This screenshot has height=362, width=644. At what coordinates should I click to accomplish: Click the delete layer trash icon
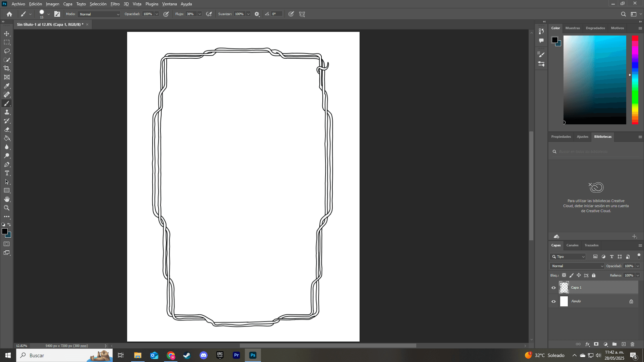tap(632, 344)
